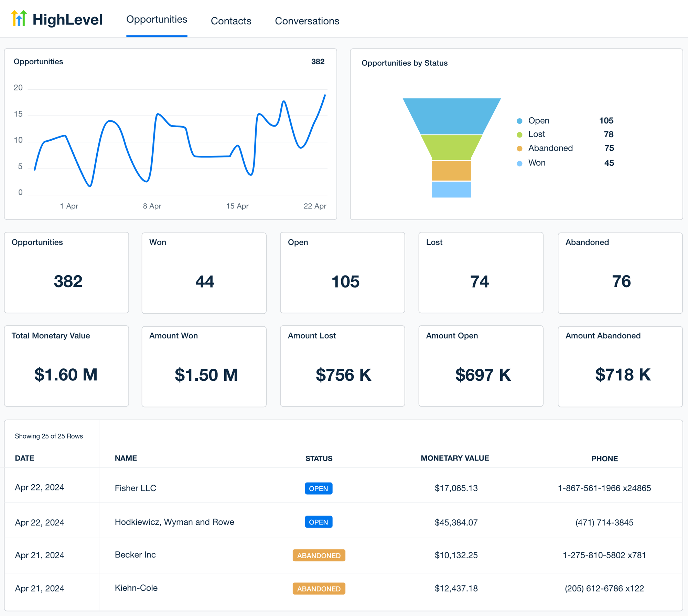Click the Abandoned legend marker
Viewport: 688px width, 616px height.
519,148
